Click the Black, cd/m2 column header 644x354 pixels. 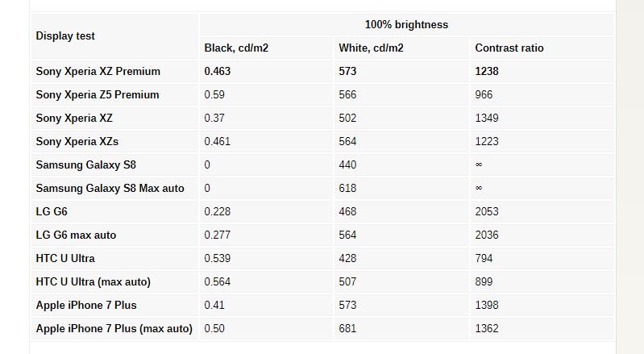[x=236, y=48]
